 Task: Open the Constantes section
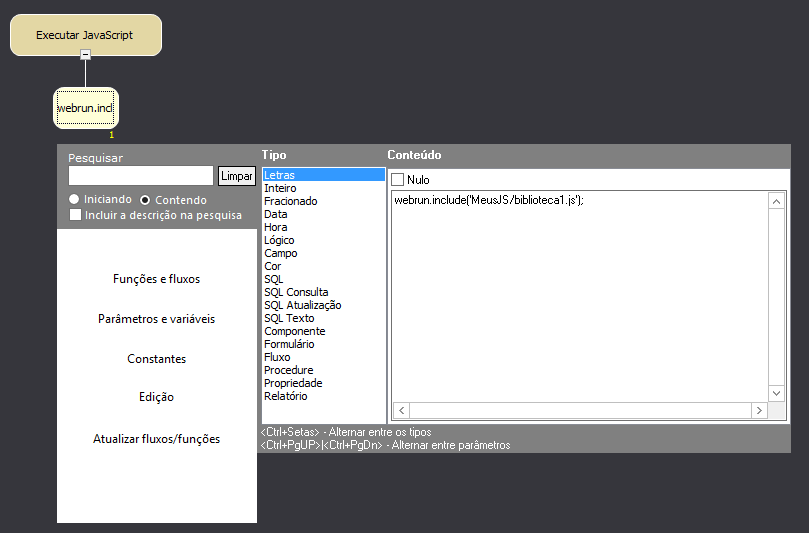(156, 359)
